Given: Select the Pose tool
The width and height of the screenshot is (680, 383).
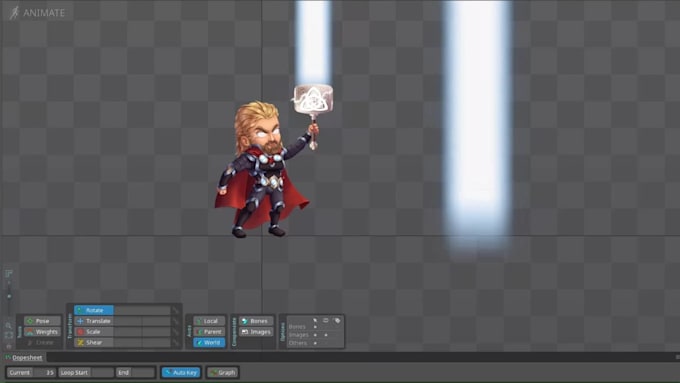Looking at the screenshot, I should tap(42, 321).
